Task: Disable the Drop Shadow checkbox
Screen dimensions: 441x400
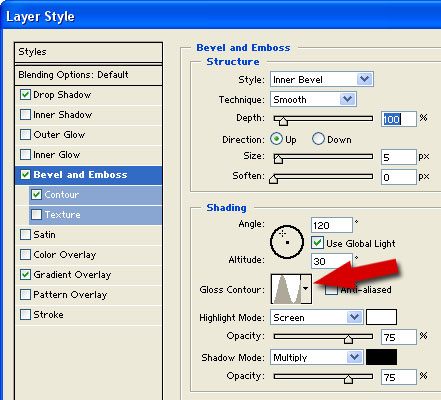Action: tap(25, 95)
